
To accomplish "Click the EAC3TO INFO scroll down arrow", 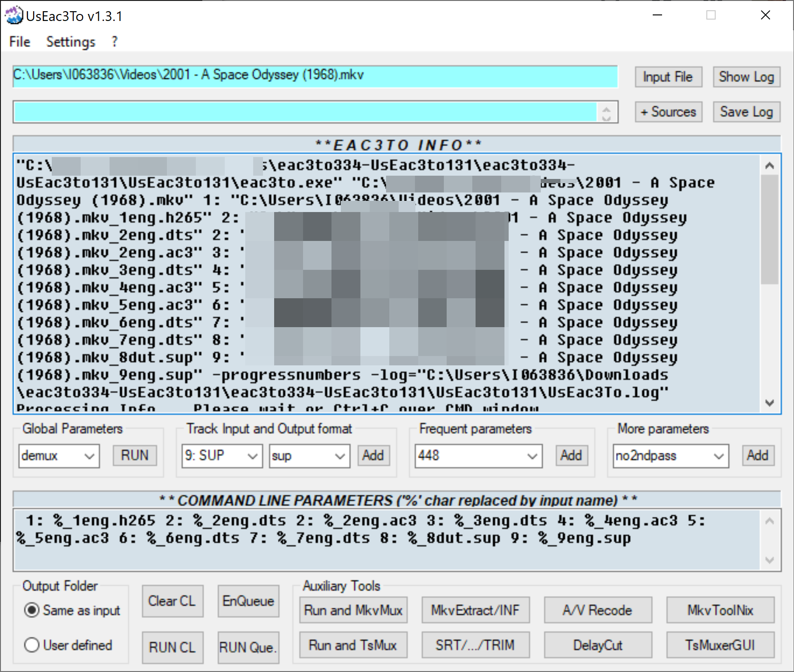I will [770, 403].
